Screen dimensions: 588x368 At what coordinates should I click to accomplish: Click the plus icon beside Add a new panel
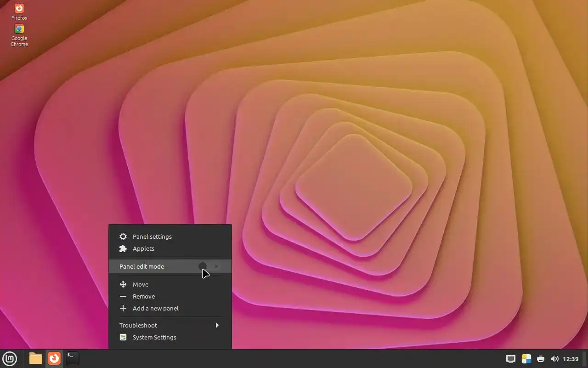[x=123, y=308]
